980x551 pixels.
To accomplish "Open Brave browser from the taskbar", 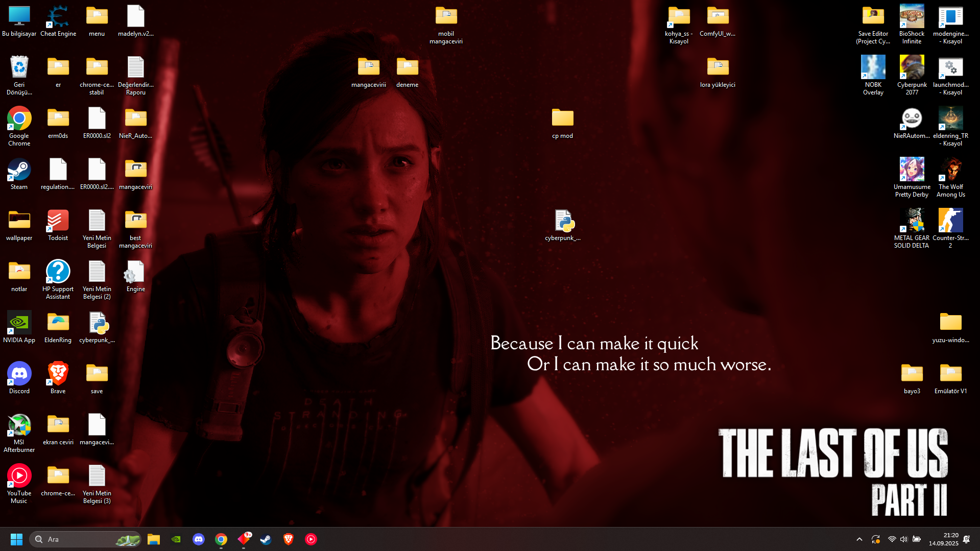I will coord(289,539).
